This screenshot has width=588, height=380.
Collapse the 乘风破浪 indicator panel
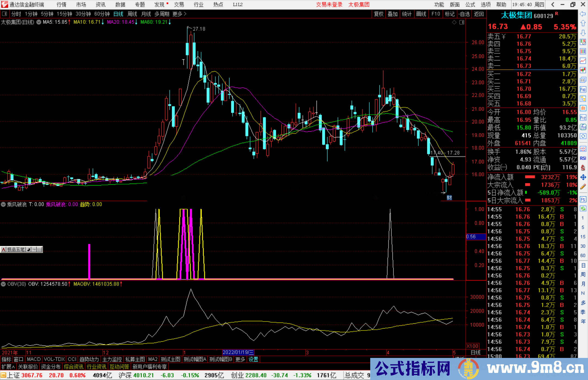pos(3,204)
